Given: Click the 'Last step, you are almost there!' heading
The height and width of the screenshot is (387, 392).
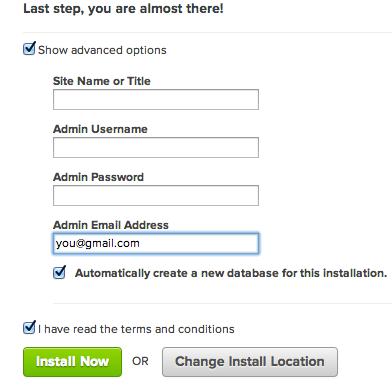Looking at the screenshot, I should tap(123, 8).
